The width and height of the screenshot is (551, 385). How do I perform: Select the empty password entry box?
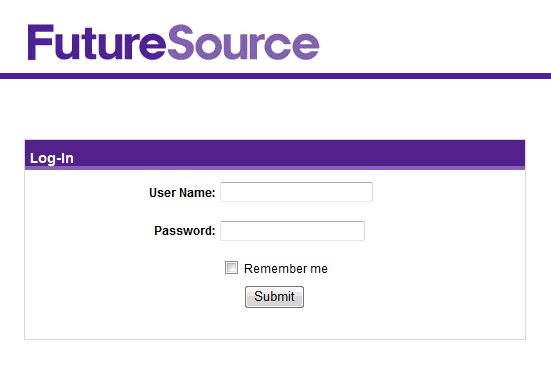pos(292,231)
